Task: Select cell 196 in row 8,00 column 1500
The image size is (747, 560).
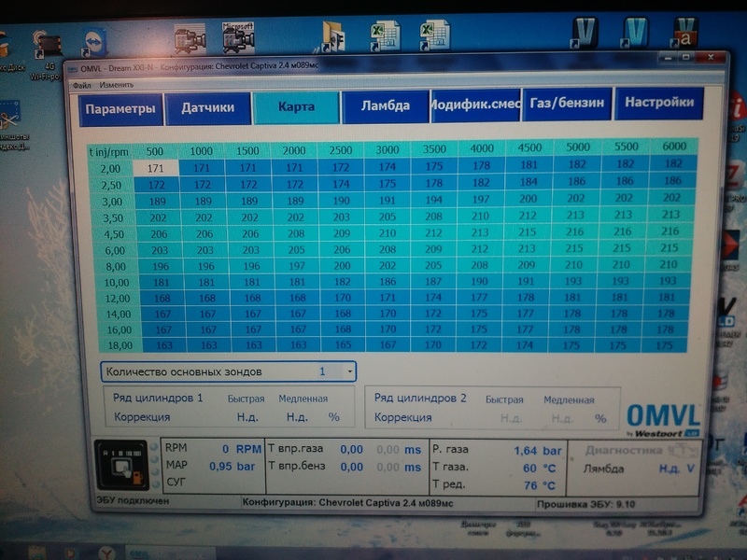Action: click(x=251, y=266)
